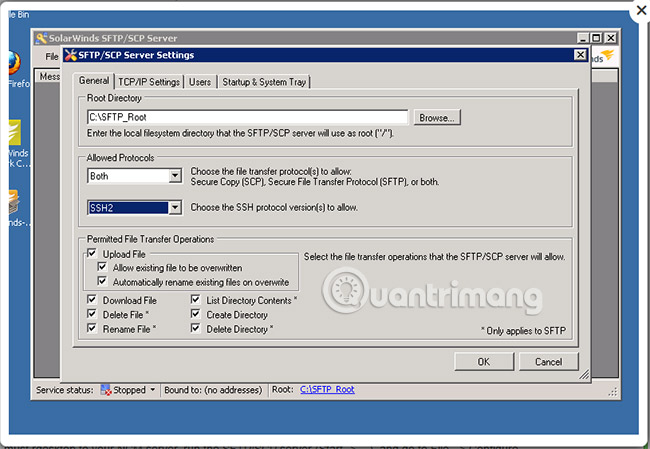
Task: Click the Allowed Protocols group label
Action: [120, 158]
